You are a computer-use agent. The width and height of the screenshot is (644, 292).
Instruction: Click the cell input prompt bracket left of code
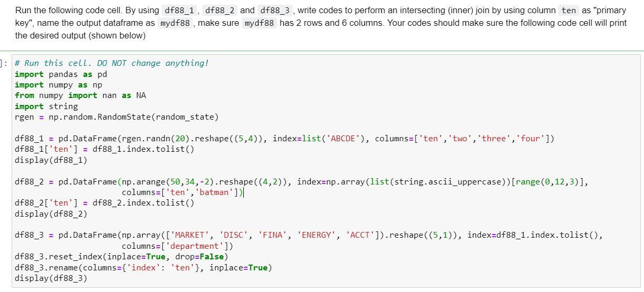(x=4, y=63)
